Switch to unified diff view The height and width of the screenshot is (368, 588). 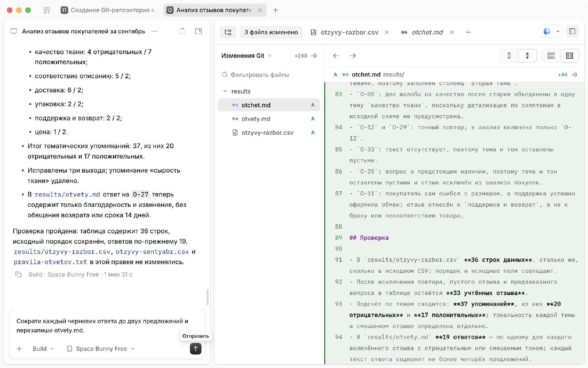tap(551, 56)
